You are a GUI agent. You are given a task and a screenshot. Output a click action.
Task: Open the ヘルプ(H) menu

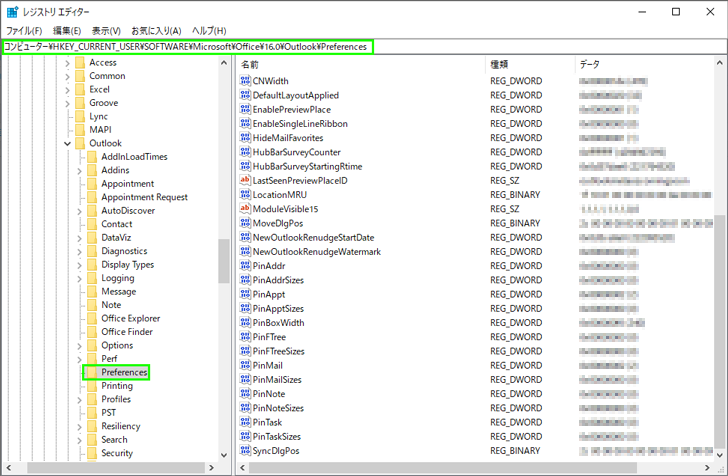(209, 31)
